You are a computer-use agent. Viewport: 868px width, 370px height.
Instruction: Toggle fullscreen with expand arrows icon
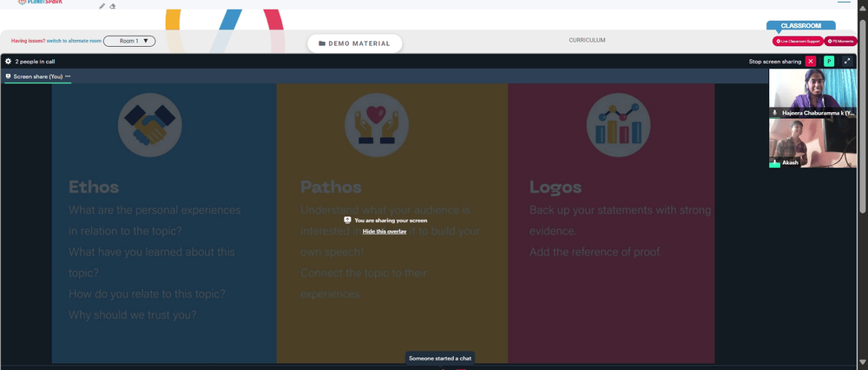click(x=847, y=62)
